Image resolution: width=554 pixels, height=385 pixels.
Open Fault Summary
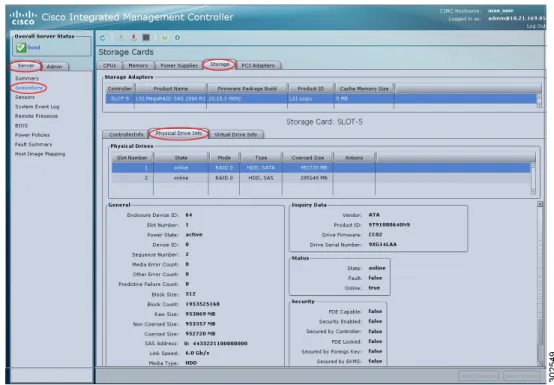click(34, 144)
